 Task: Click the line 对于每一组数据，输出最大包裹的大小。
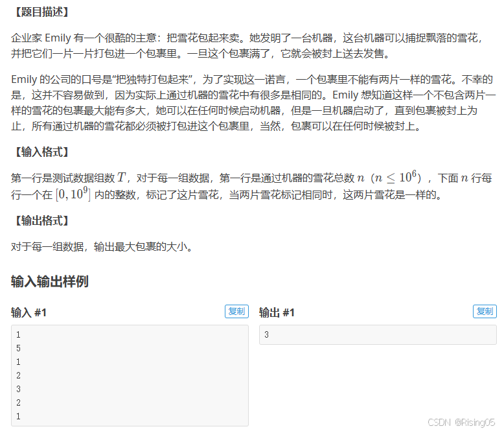click(102, 247)
